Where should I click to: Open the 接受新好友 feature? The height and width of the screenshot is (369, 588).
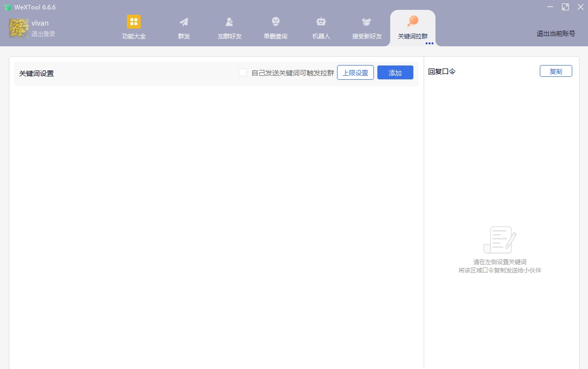(x=366, y=27)
